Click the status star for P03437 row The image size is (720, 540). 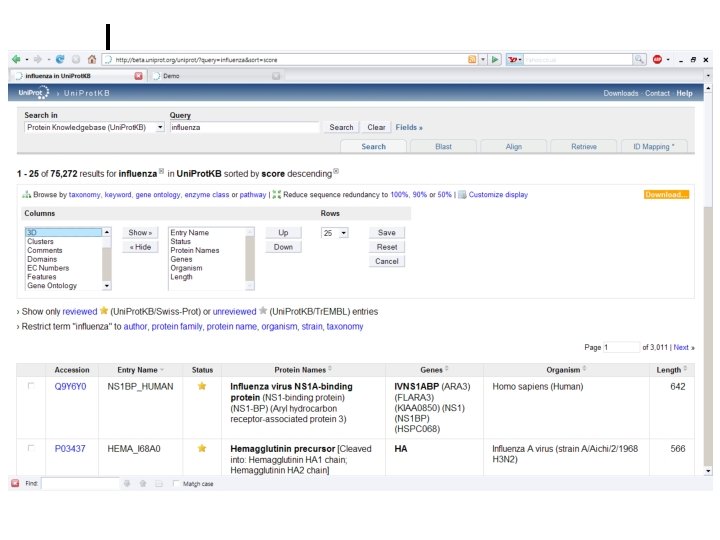pyautogui.click(x=202, y=449)
